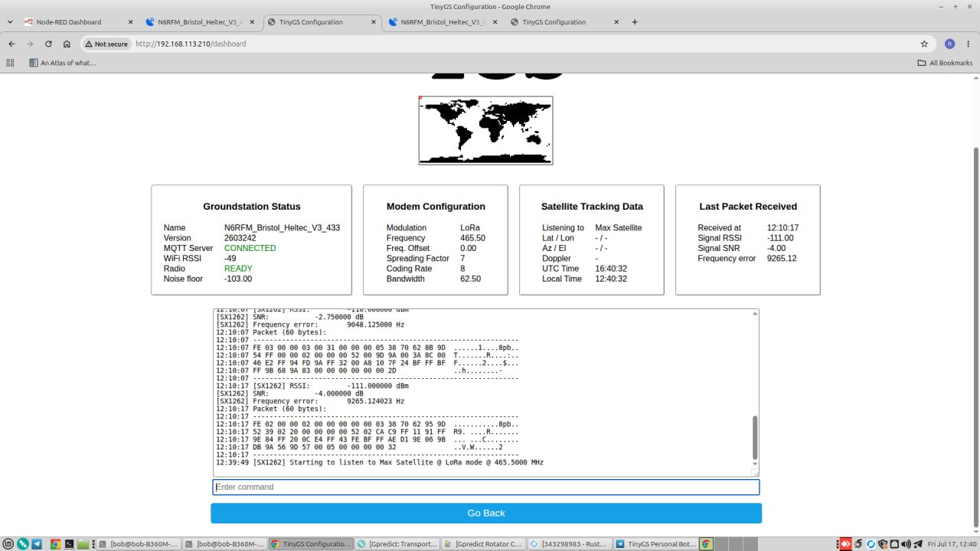The height and width of the screenshot is (551, 980).
Task: Minimize the Chrome window
Action: coord(941,6)
